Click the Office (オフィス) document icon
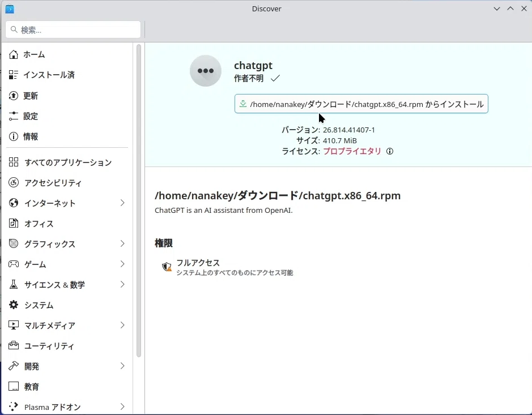Viewport: 532px width, 415px height. pos(14,223)
